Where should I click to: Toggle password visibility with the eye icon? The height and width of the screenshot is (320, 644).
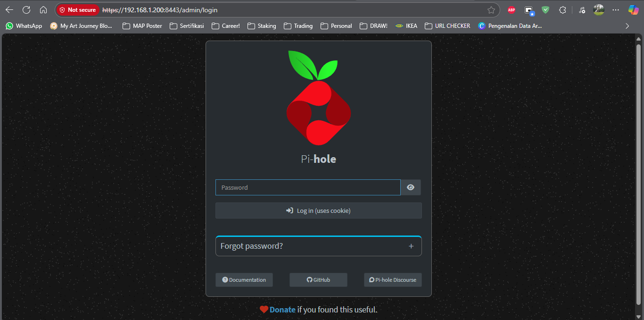point(411,187)
